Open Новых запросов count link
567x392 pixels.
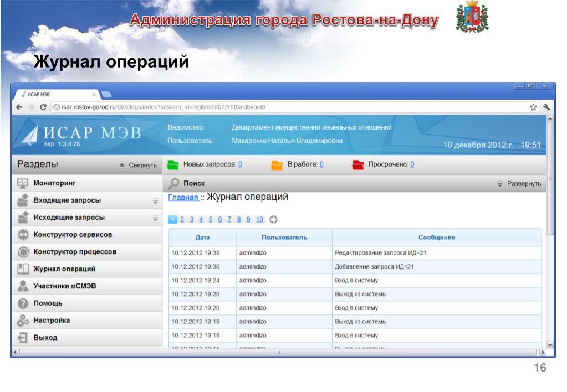point(241,164)
